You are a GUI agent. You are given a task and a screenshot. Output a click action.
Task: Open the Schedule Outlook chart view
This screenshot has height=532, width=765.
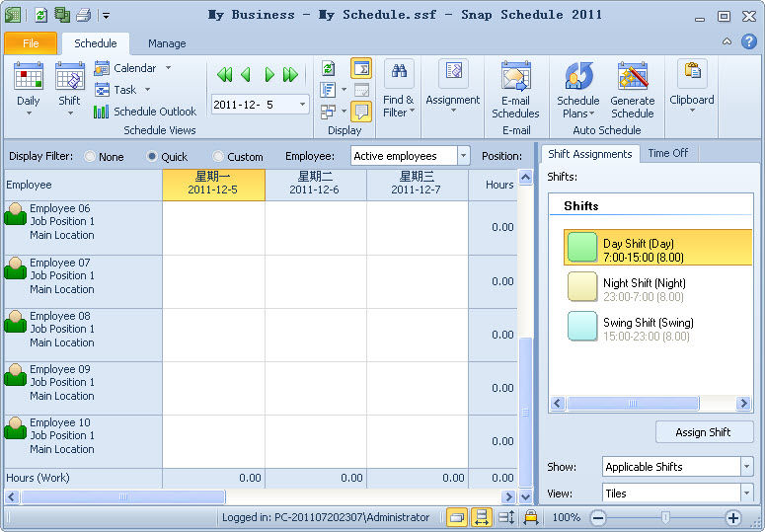pos(145,112)
